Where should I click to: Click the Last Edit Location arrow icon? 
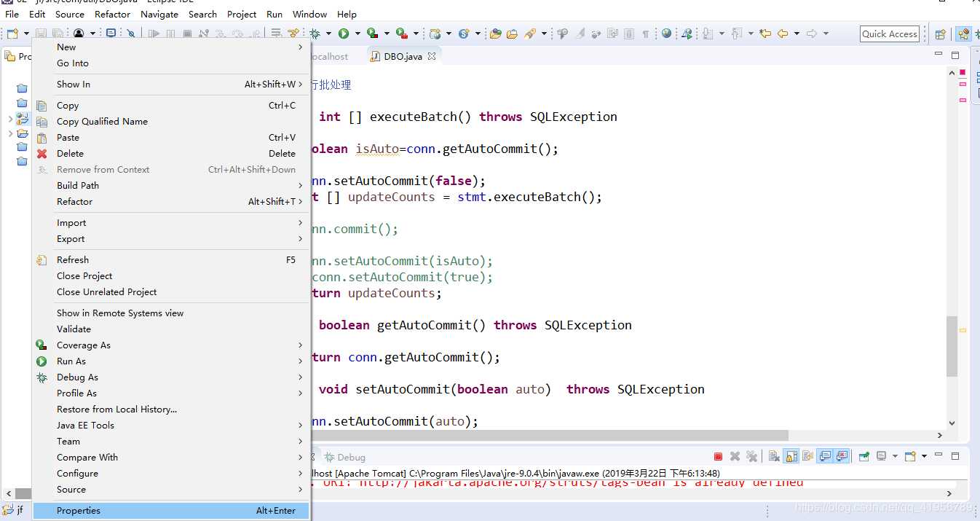click(765, 34)
